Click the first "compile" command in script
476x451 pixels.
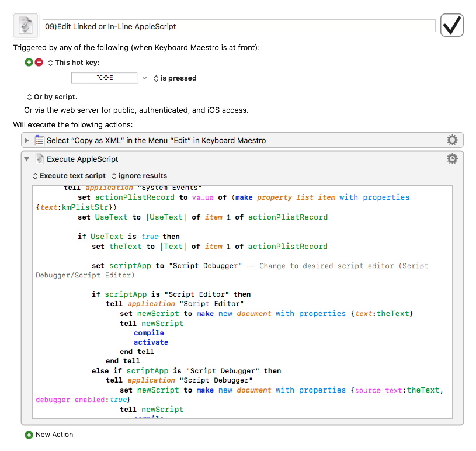pos(149,333)
